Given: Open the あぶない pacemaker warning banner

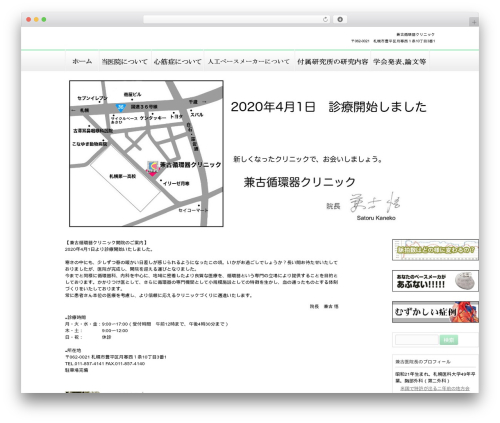Looking at the screenshot, I should point(435,281).
